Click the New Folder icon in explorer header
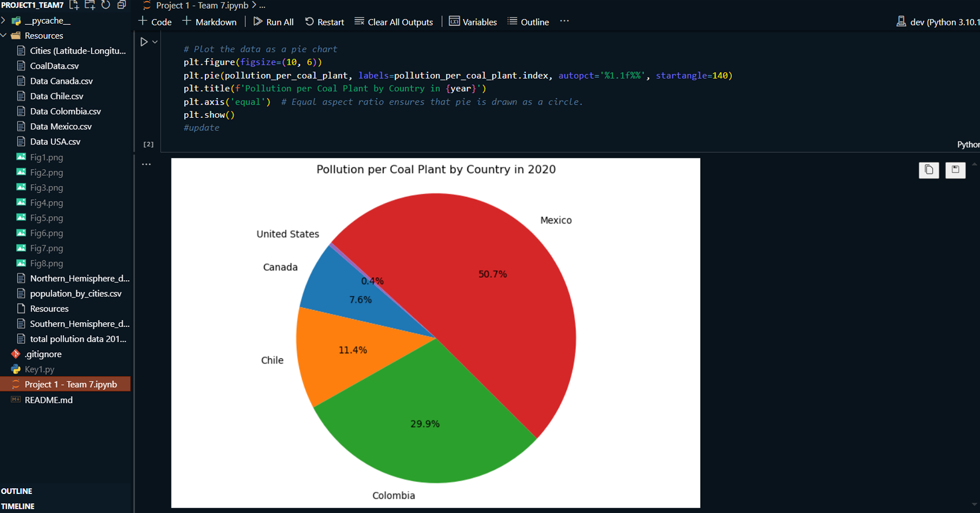This screenshot has height=513, width=980. [89, 5]
